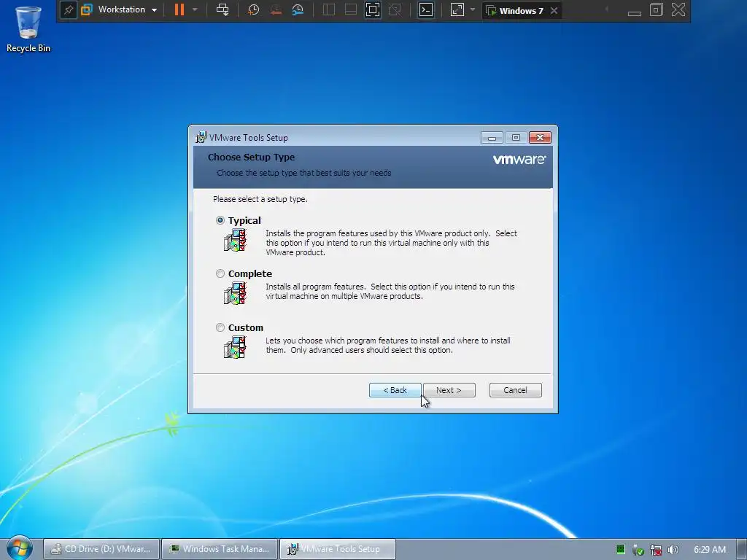Click the Typical setup illustration icon
This screenshot has width=747, height=560.
coord(235,240)
